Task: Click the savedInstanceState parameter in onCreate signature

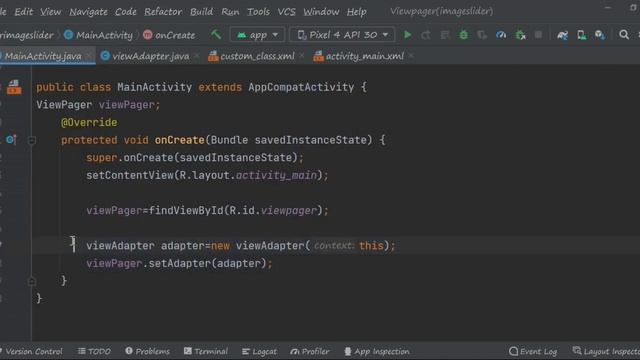Action: 311,140
